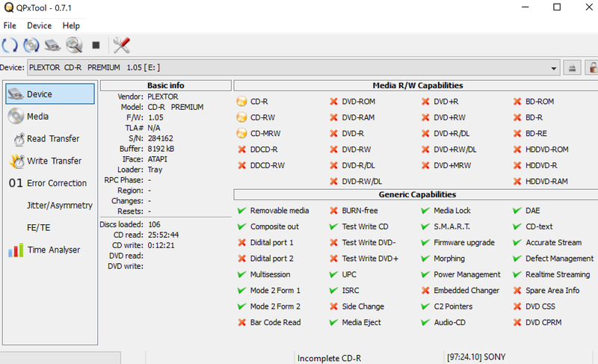Click the refresh device list toolbar icon
Image resolution: width=598 pixels, height=364 pixels.
10,46
